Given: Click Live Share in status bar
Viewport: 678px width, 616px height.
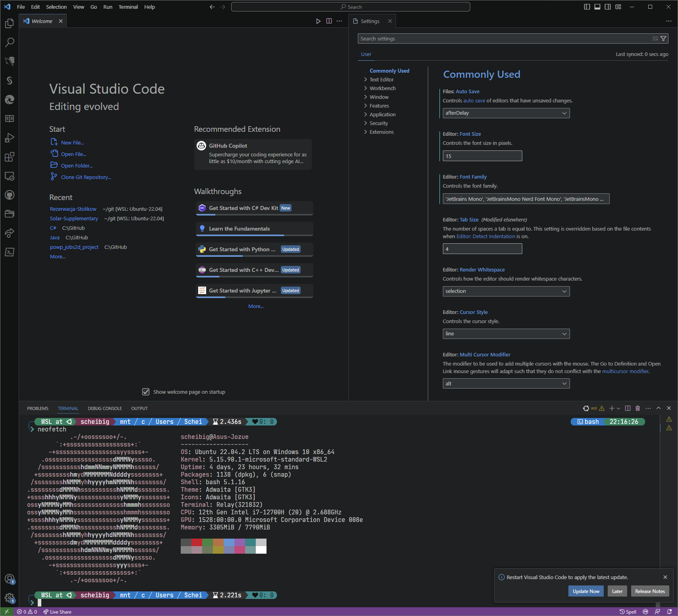Looking at the screenshot, I should coord(58,612).
